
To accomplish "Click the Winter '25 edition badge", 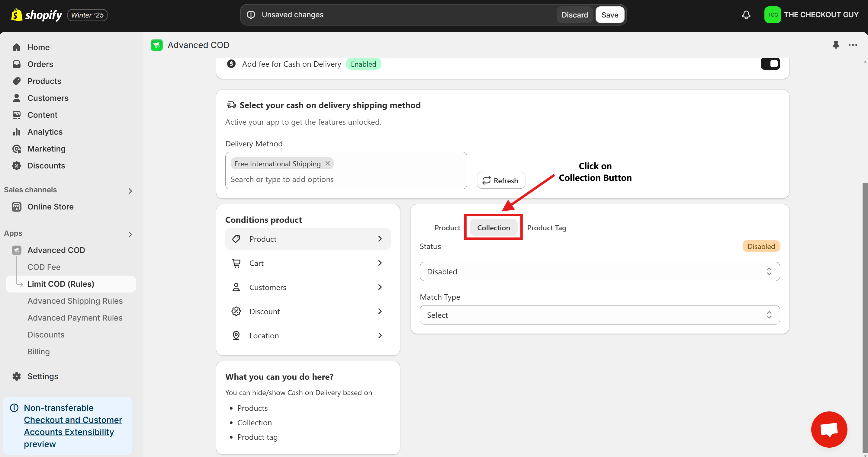I will click(x=87, y=15).
